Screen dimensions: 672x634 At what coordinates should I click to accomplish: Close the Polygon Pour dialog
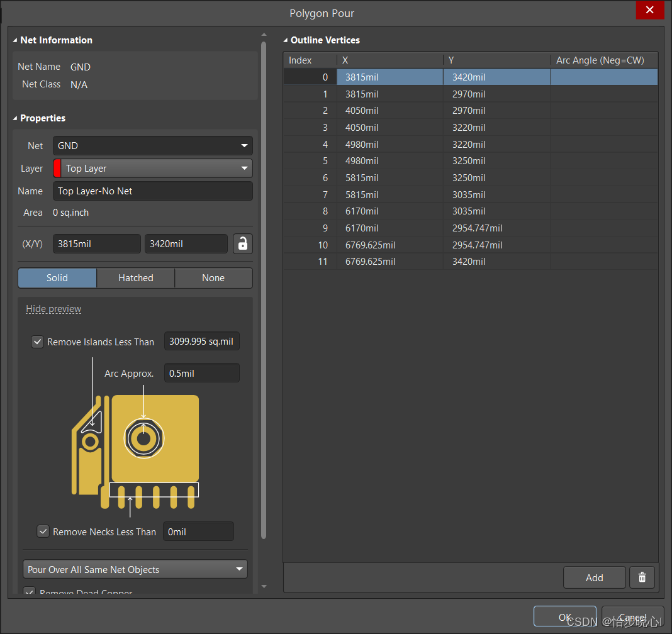(650, 10)
